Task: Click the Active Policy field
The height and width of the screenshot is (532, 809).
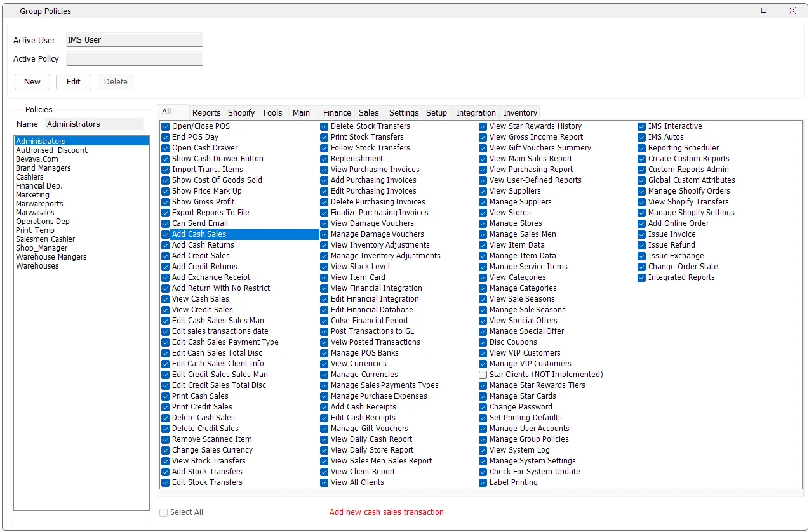Action: click(x=135, y=59)
